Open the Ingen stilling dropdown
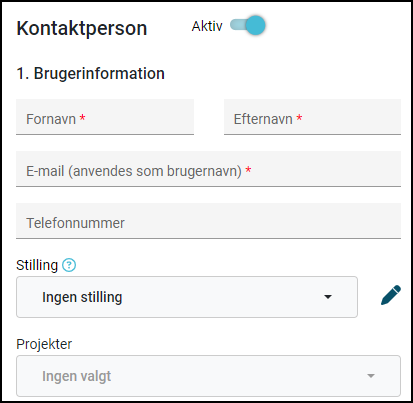Screen dimensions: 413x403 click(x=187, y=297)
